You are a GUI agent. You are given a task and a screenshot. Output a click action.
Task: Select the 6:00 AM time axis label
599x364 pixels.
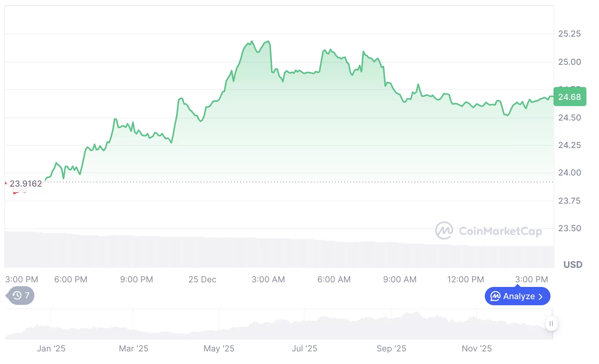pyautogui.click(x=334, y=279)
